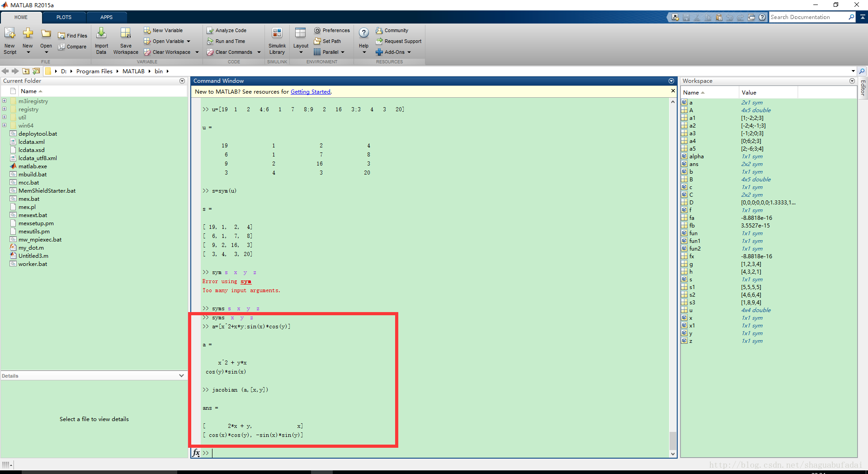Click the documentation search magnifier icon

(851, 17)
